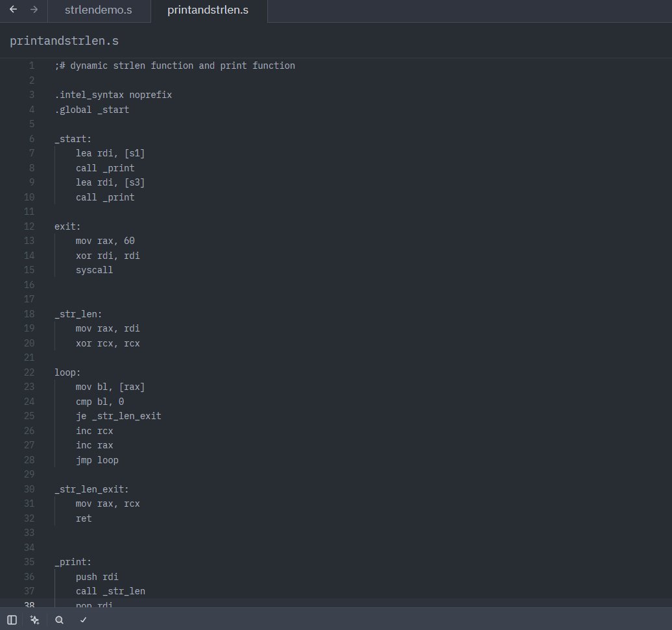Screen dimensions: 672x630
Task: Click the 'je _str_len_exit' instruction
Action: pyautogui.click(x=118, y=416)
